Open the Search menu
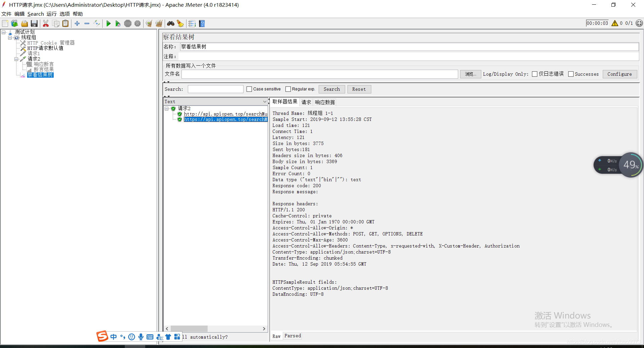 [x=36, y=14]
